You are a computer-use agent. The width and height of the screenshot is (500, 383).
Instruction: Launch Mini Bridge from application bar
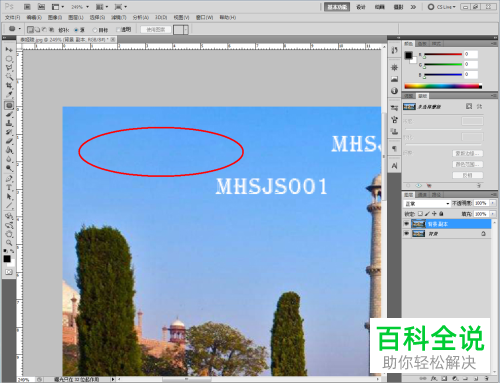click(41, 7)
